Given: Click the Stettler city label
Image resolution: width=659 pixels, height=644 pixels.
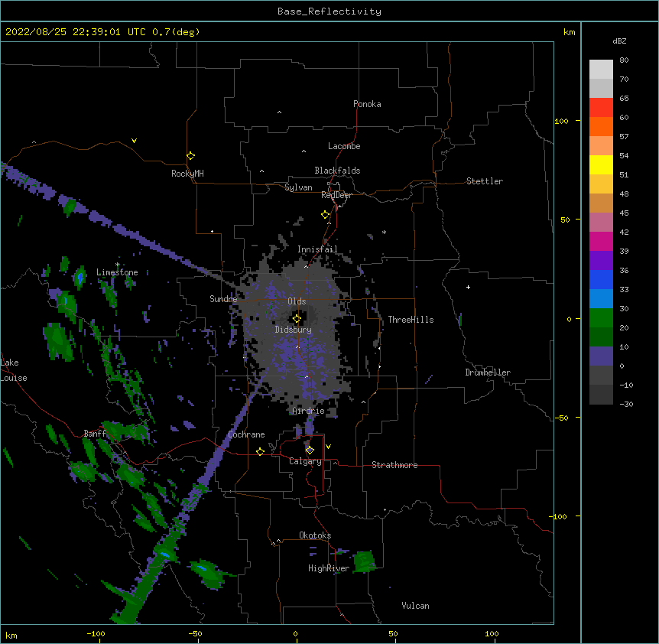Looking at the screenshot, I should click(485, 181).
